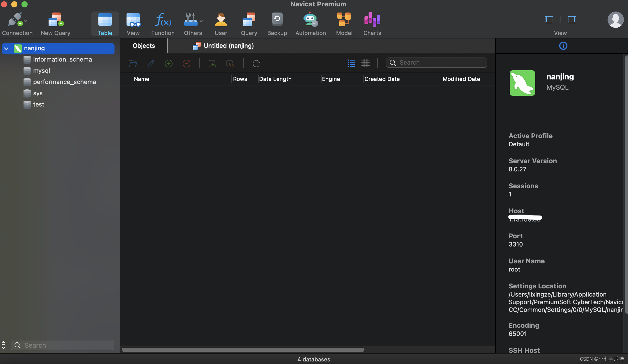The width and height of the screenshot is (628, 364).
Task: Select the information_schema database
Action: point(62,60)
